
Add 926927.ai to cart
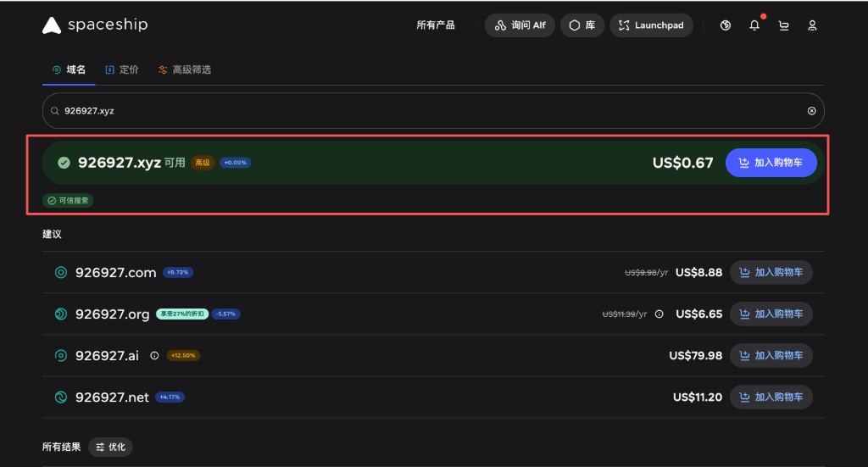click(771, 355)
